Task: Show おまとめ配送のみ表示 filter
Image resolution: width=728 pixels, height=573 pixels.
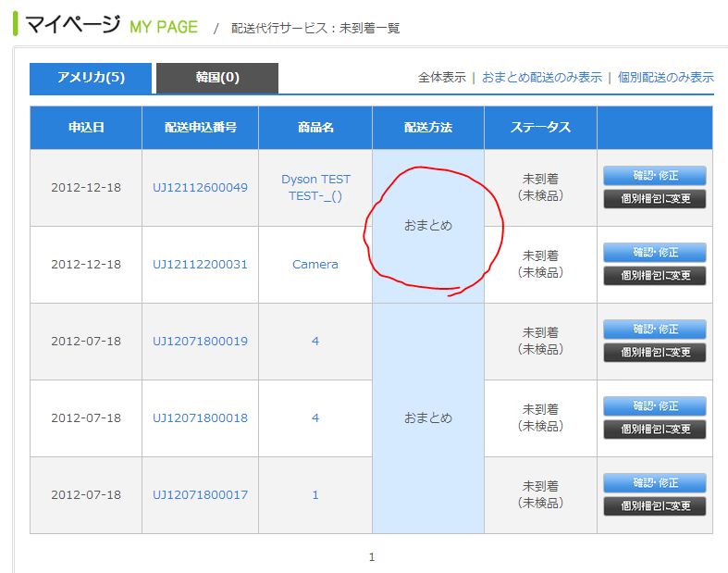Action: click(542, 77)
